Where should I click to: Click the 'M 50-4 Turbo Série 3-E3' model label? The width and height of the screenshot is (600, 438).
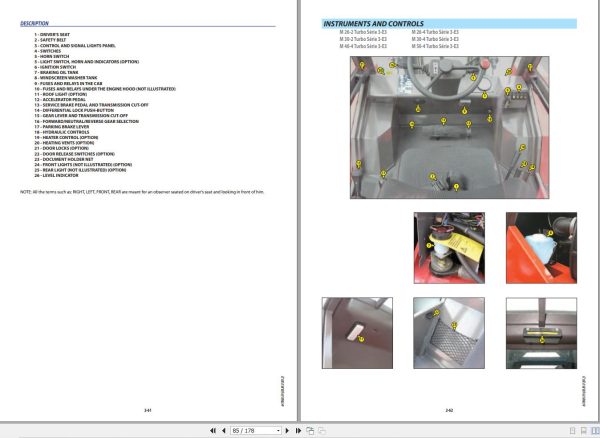point(435,46)
